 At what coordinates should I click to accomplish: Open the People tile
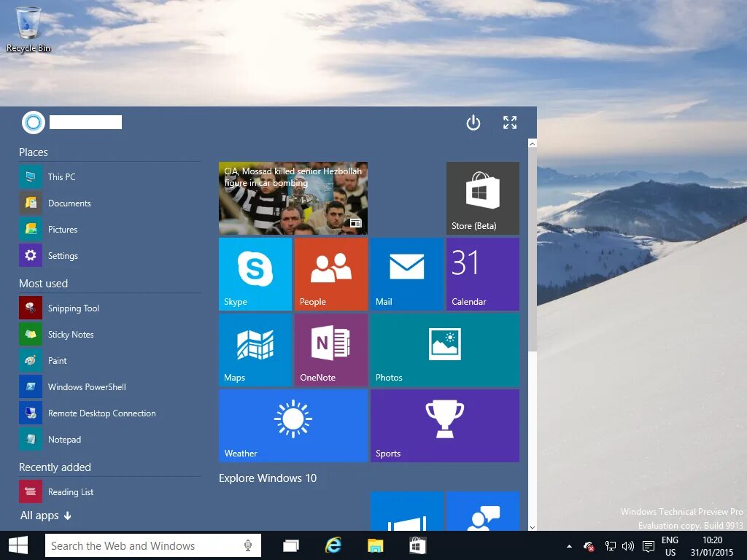(x=331, y=274)
